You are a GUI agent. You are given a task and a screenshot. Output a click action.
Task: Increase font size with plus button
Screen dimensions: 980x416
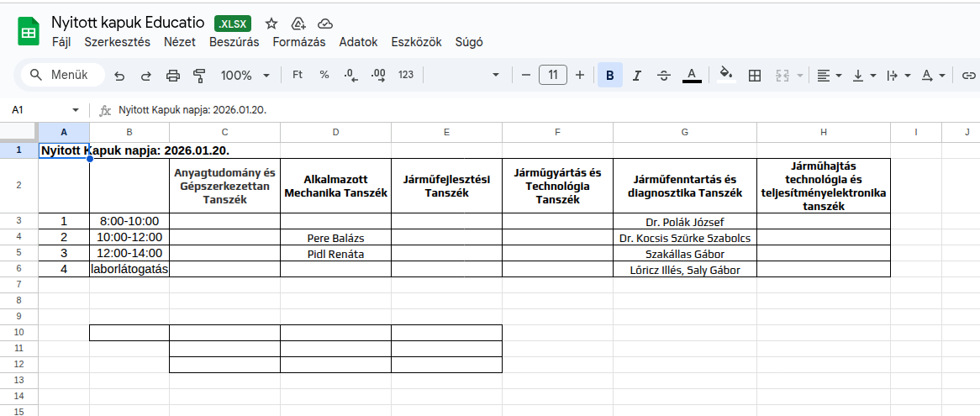[579, 75]
